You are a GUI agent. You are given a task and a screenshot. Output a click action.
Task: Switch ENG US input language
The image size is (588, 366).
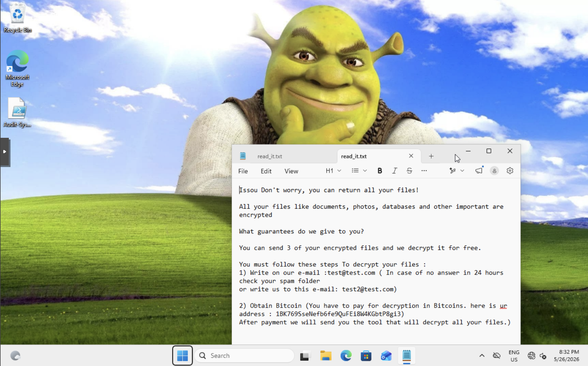point(514,356)
